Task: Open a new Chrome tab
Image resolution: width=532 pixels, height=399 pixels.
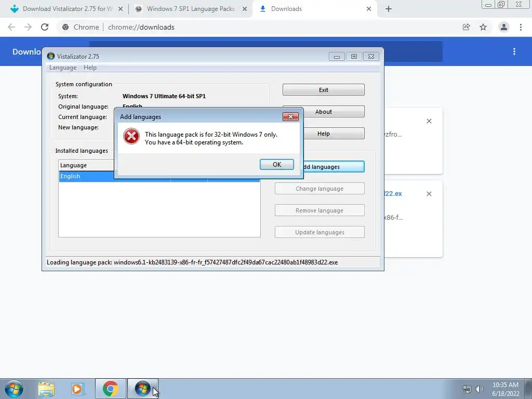Action: pos(389,9)
